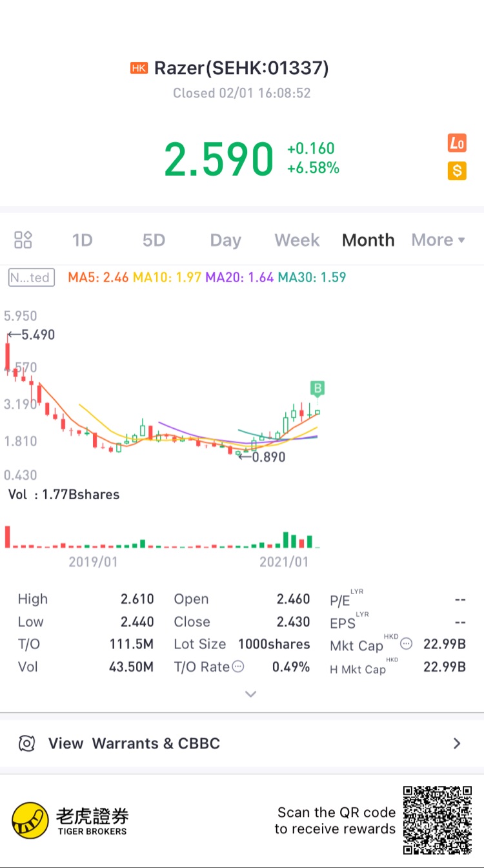
Task: Tap the H Mkt Cap label
Action: tap(365, 667)
